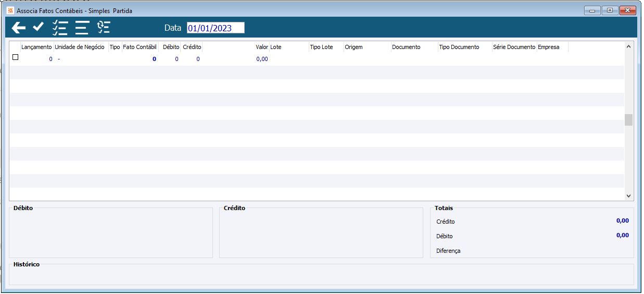
Task: Click the Tipo Lote column header
Action: (326, 47)
